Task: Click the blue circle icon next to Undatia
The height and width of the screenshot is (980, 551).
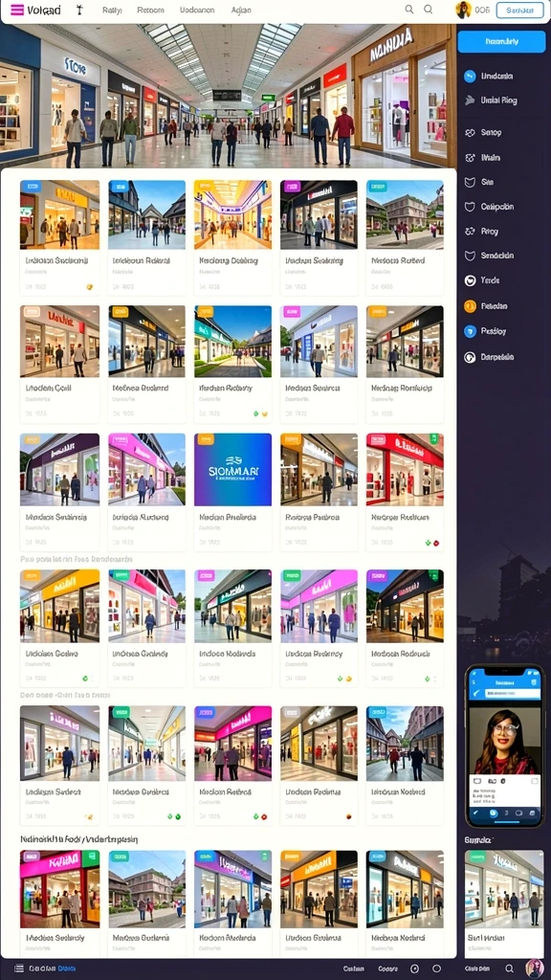Action: [471, 77]
